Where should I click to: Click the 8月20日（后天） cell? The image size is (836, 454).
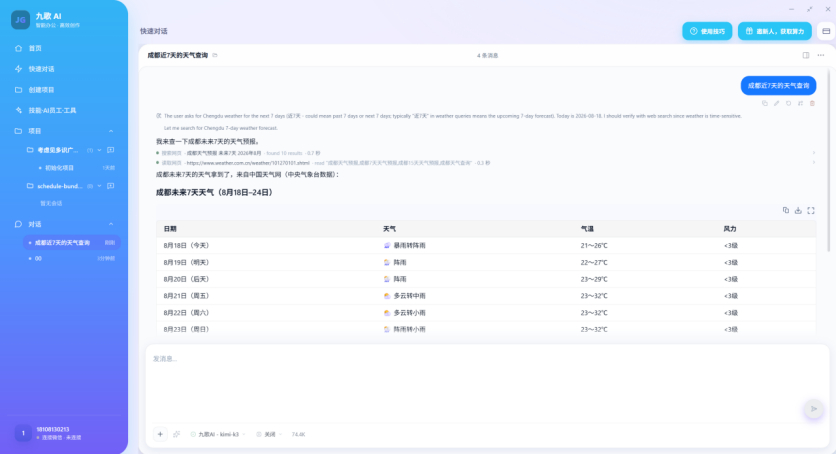[186, 279]
